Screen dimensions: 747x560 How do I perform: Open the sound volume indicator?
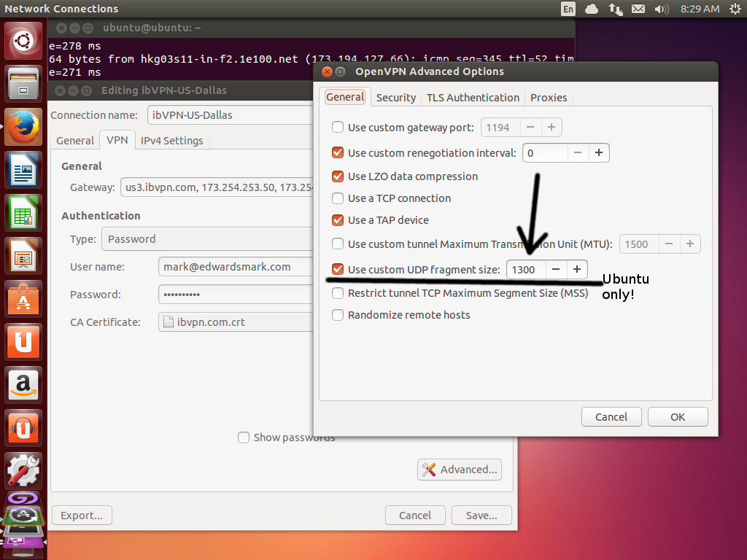point(661,9)
